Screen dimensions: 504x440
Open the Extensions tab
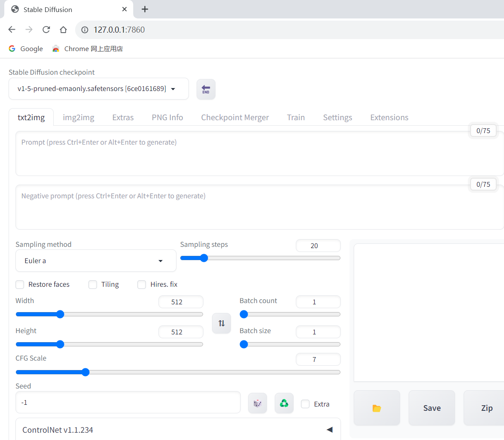pos(389,117)
